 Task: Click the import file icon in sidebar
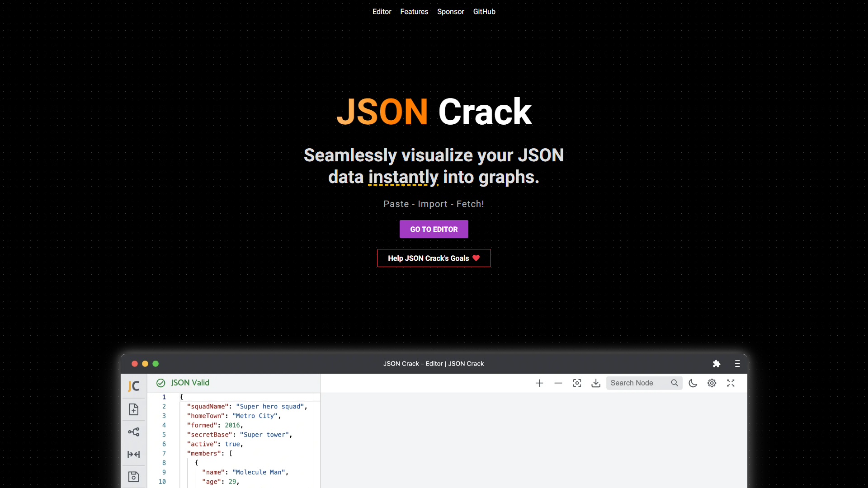[133, 409]
